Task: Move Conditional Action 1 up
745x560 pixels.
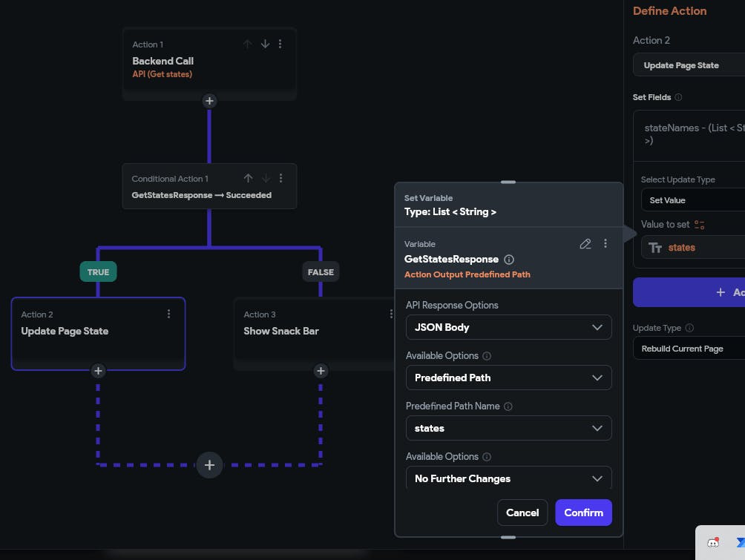Action: click(248, 178)
